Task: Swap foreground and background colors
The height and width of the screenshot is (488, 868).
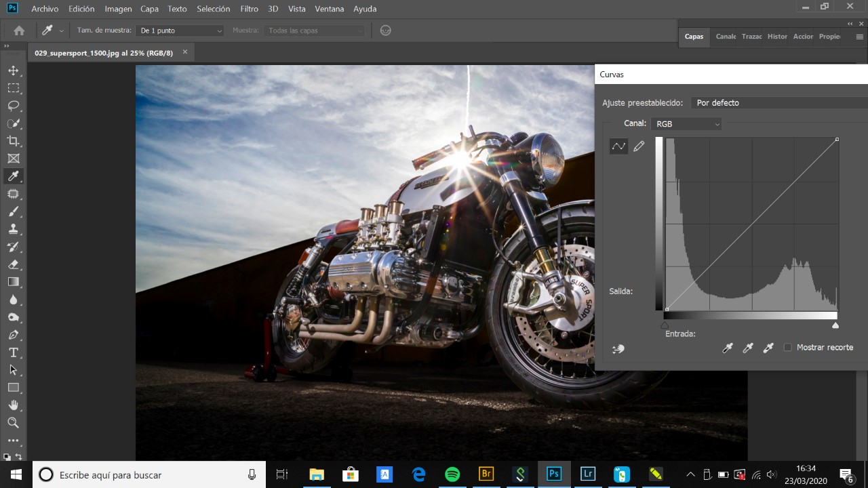Action: [18, 456]
